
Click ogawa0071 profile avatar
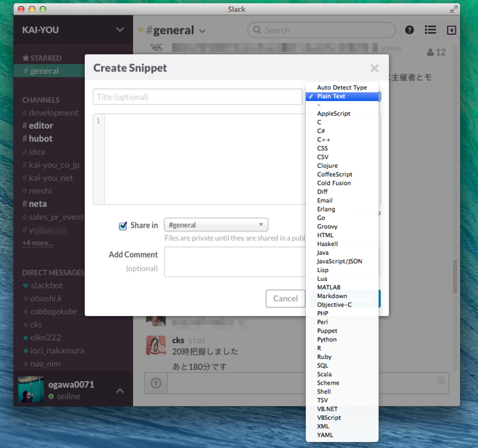[x=31, y=389]
